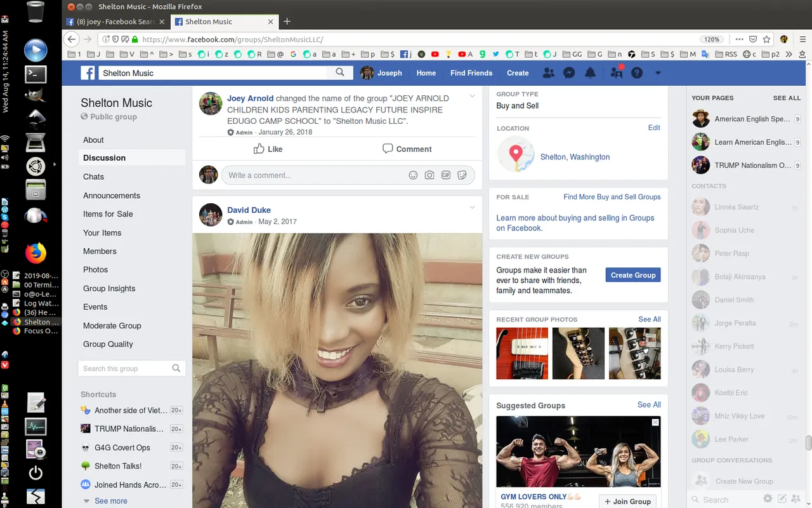
Task: Click new message compose icon in chat bar
Action: pos(782,499)
